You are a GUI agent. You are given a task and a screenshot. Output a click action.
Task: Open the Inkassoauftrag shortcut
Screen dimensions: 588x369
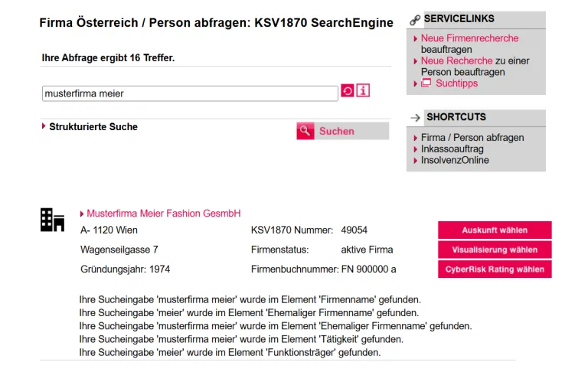coord(452,149)
